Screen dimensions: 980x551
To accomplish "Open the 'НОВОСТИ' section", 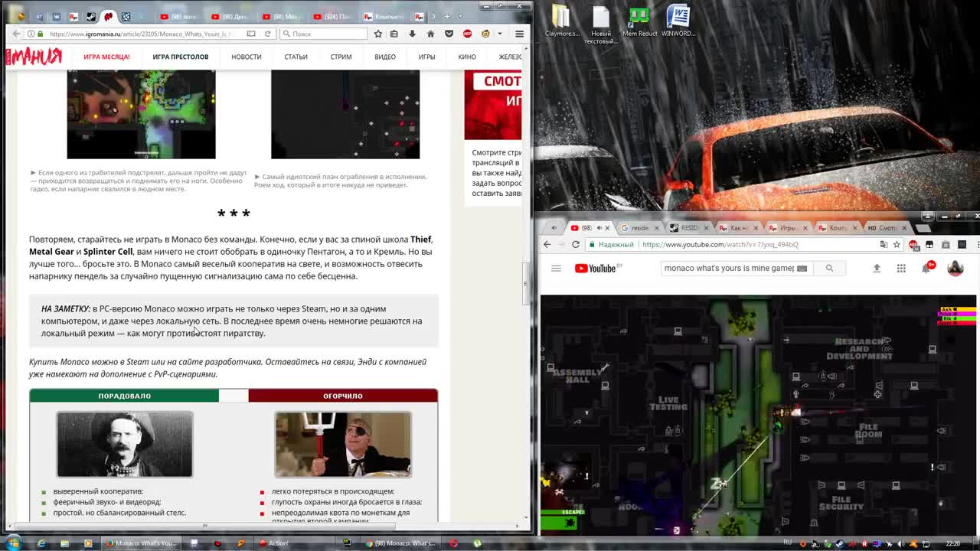I will [246, 57].
